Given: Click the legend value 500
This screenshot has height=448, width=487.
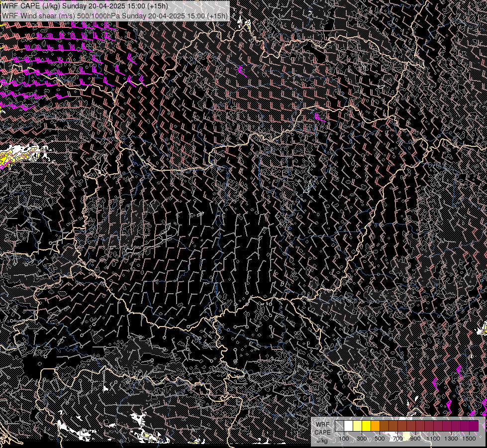Looking at the screenshot, I should (380, 439).
